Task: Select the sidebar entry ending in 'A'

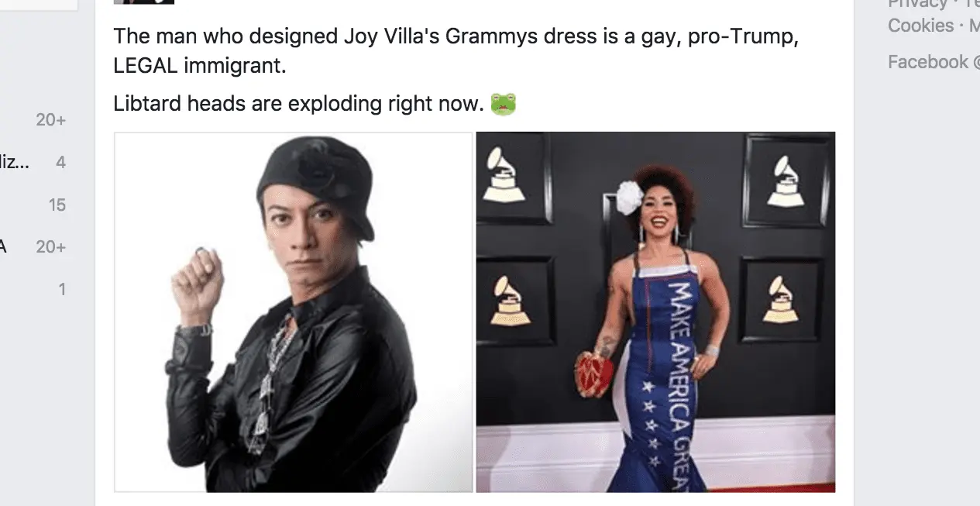Action: tap(3, 247)
